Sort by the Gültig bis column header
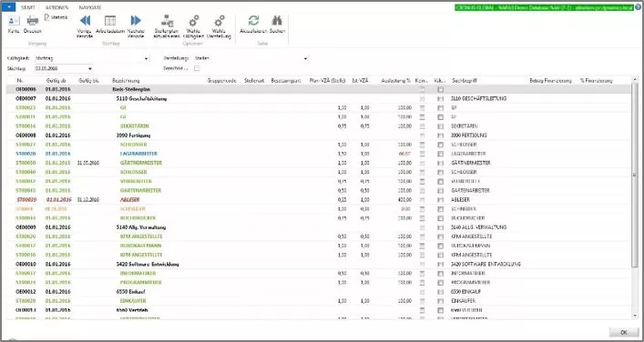 88,81
